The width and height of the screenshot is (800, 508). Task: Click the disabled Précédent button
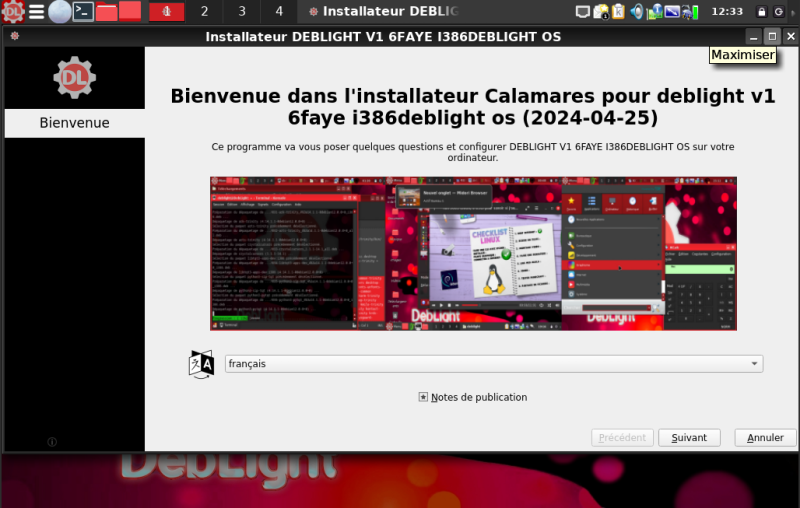click(x=622, y=438)
